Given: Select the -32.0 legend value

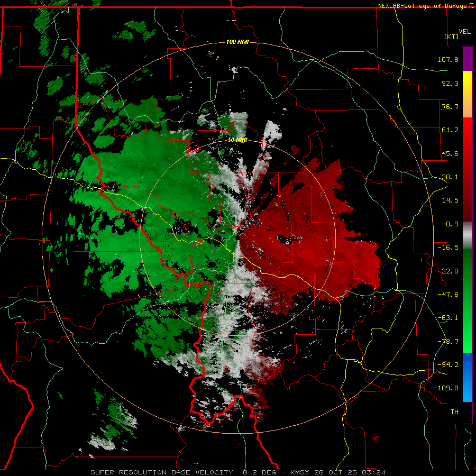Looking at the screenshot, I should click(448, 271).
